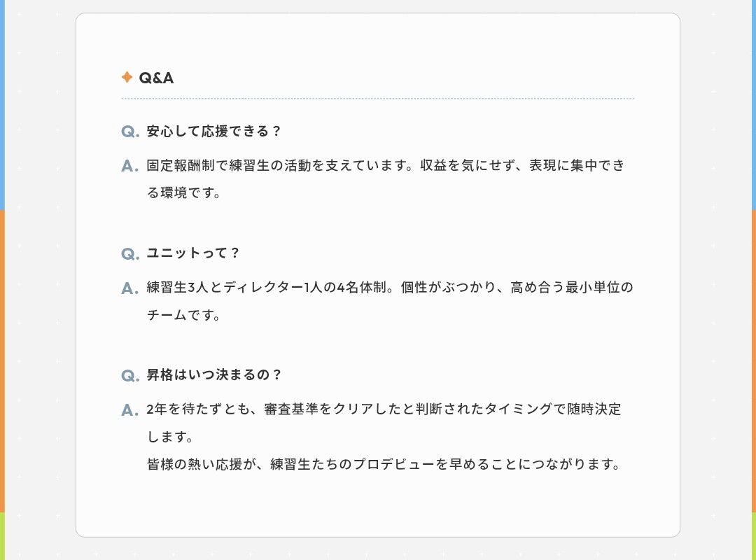Click the Q. marker for 昇格はいつ決まるの？
Screen dimensions: 756x560
[130, 376]
